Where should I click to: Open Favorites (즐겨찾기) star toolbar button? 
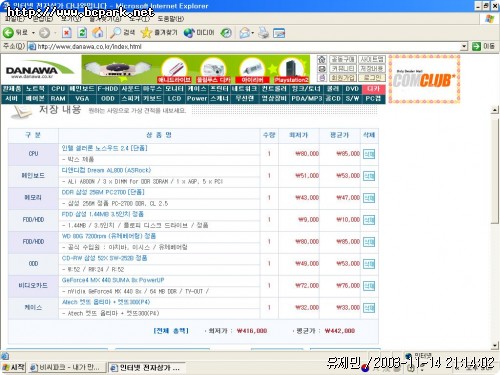click(x=159, y=33)
